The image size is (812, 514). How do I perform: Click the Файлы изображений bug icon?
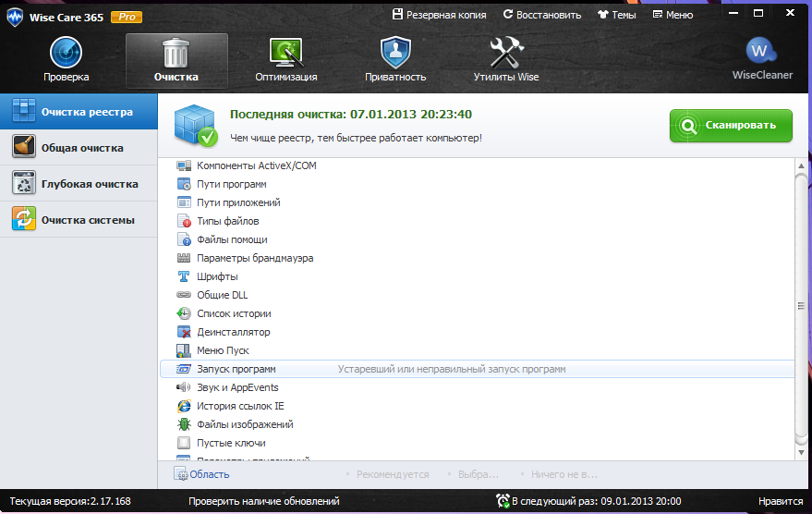pyautogui.click(x=184, y=424)
